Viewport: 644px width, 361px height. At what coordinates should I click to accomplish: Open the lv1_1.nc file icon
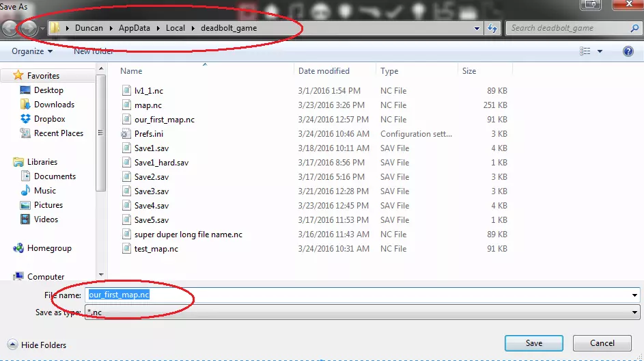(x=126, y=90)
